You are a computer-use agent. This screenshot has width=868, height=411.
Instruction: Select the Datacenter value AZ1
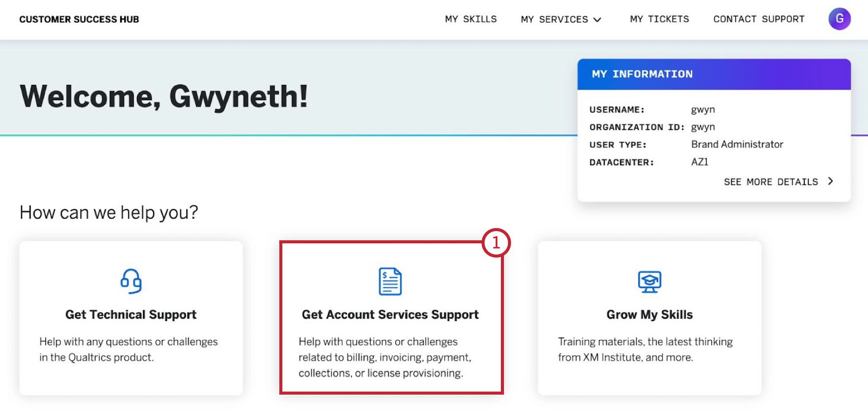click(699, 162)
